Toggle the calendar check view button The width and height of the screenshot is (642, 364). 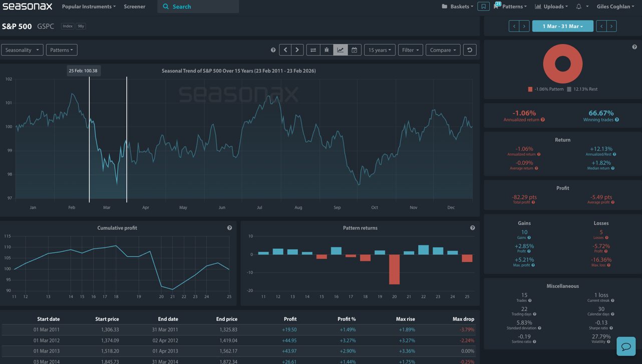pos(354,50)
